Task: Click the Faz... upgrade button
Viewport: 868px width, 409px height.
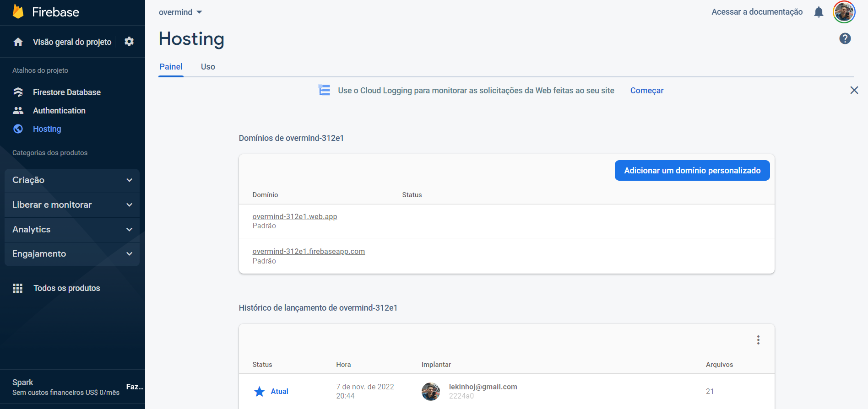Action: pos(135,387)
